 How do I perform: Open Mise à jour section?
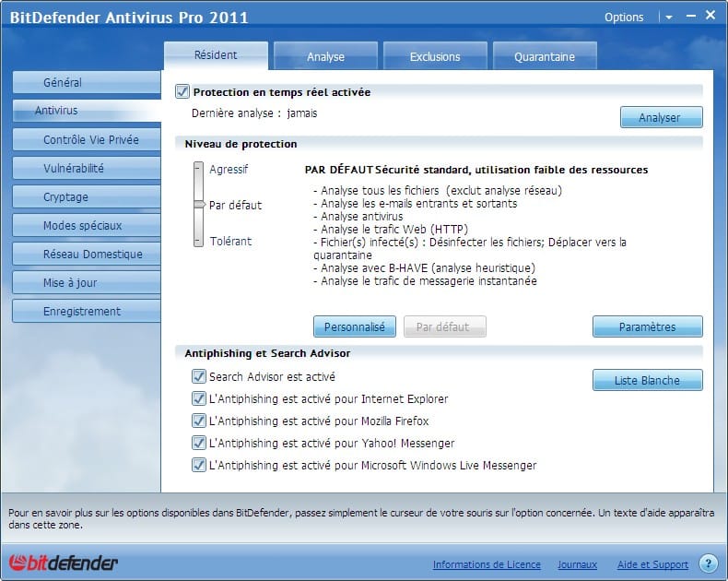click(x=87, y=282)
